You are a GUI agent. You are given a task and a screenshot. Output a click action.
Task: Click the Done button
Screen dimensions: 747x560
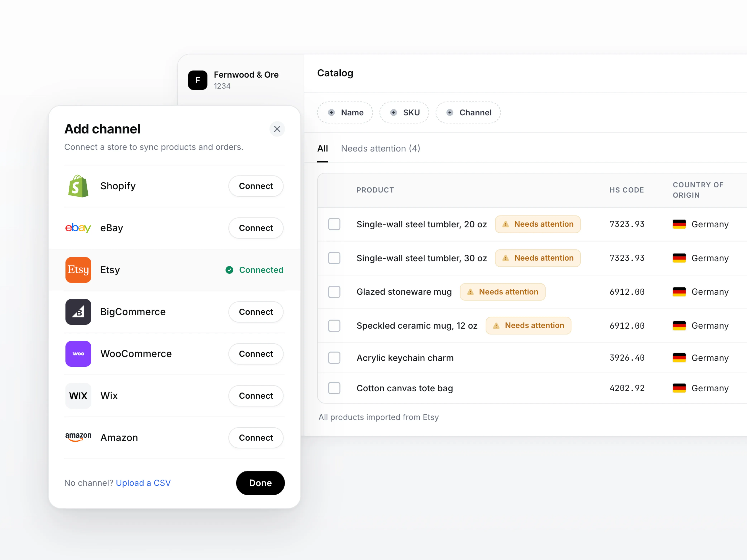(260, 483)
